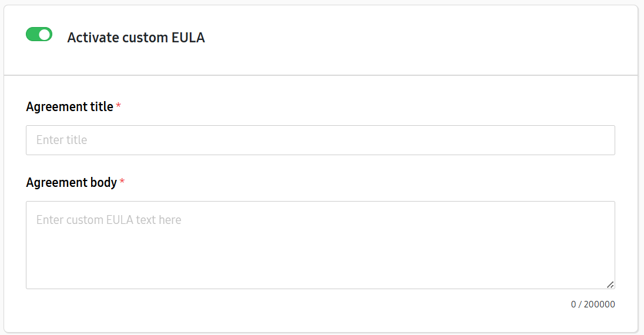644x335 pixels.
Task: Click the "Enter title" placeholder text
Action: pos(62,140)
